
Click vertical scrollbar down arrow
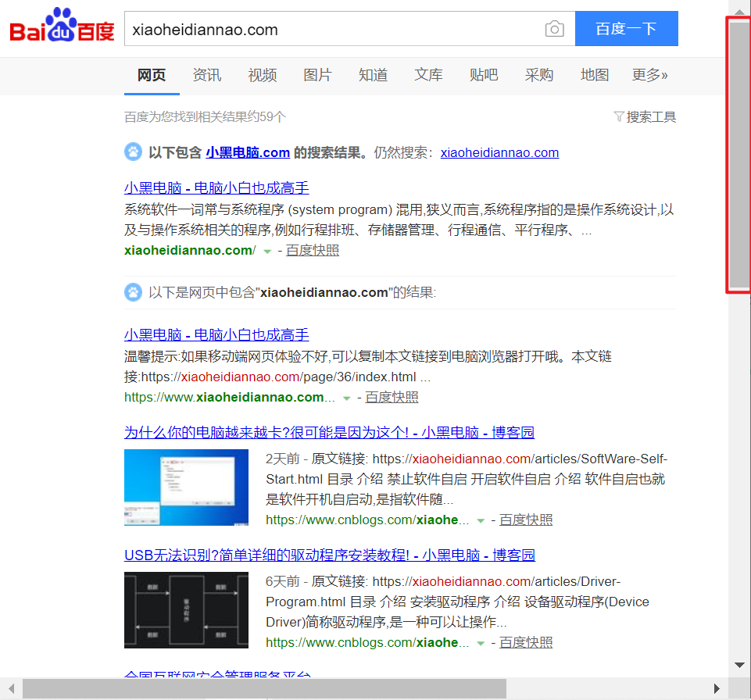pyautogui.click(x=739, y=665)
